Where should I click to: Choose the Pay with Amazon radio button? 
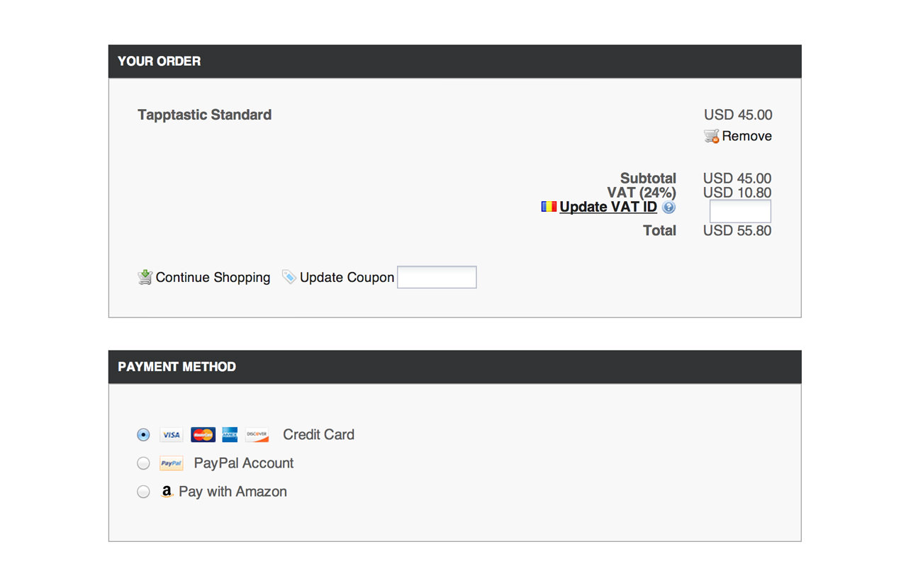143,492
